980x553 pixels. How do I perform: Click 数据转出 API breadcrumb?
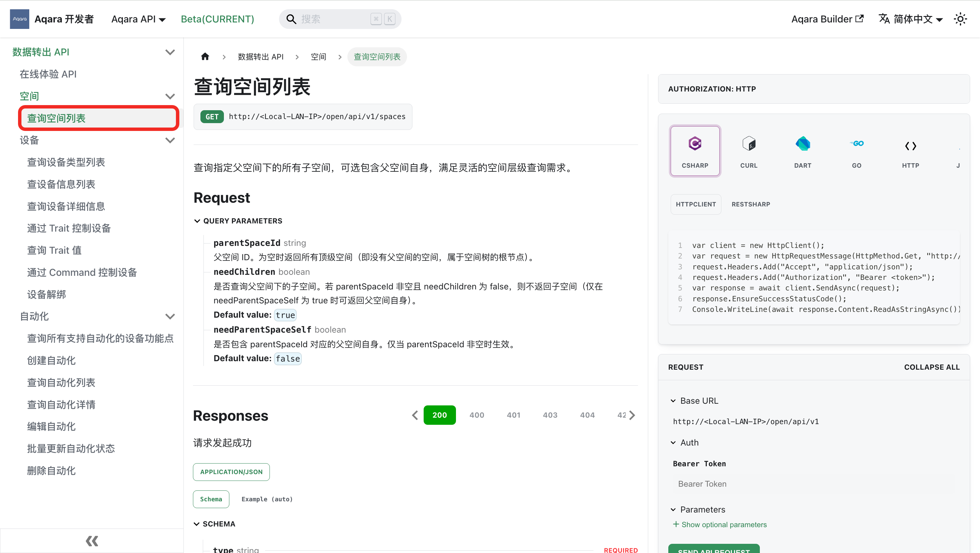(x=261, y=57)
